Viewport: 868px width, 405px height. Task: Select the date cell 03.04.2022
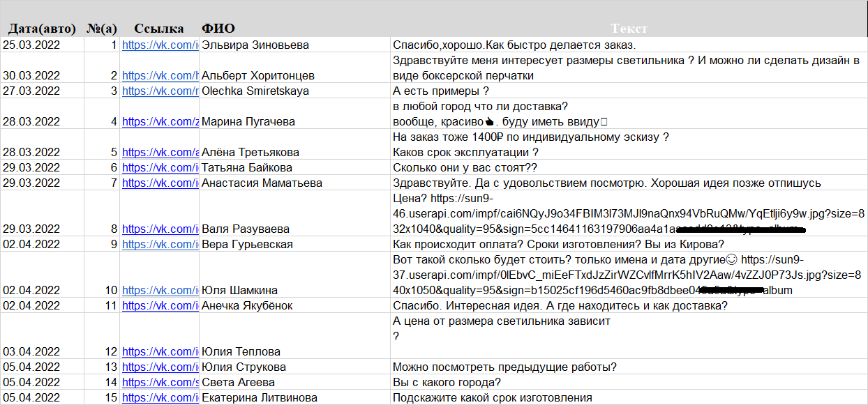tap(42, 336)
